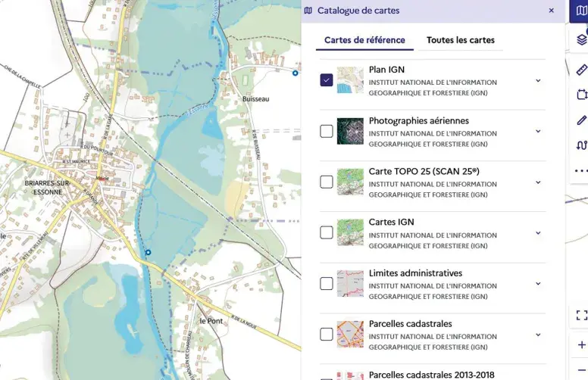Click the Catalogue de cartes heading
Screen dimensions: 588x380
tap(358, 11)
